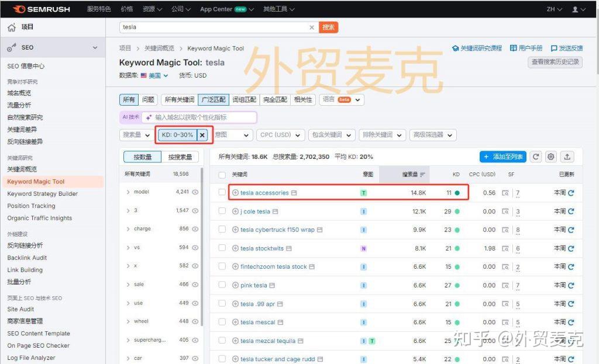Open SERP view icon for fintechzoom tesla stock

(x=505, y=266)
